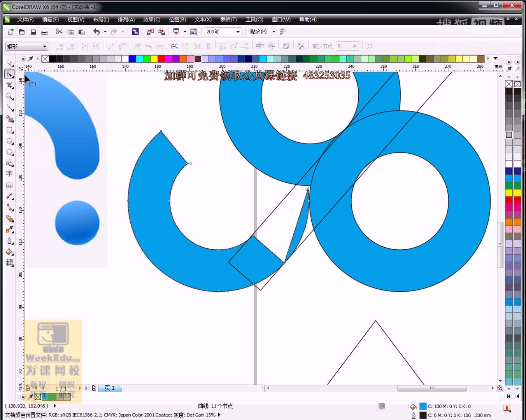Open the navigator at scrollbar corner
Image resolution: width=526 pixels, height=420 pixels.
click(x=500, y=388)
